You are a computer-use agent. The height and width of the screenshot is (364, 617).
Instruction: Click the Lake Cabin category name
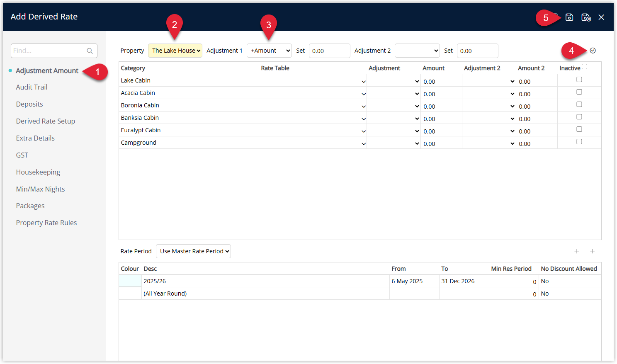136,80
